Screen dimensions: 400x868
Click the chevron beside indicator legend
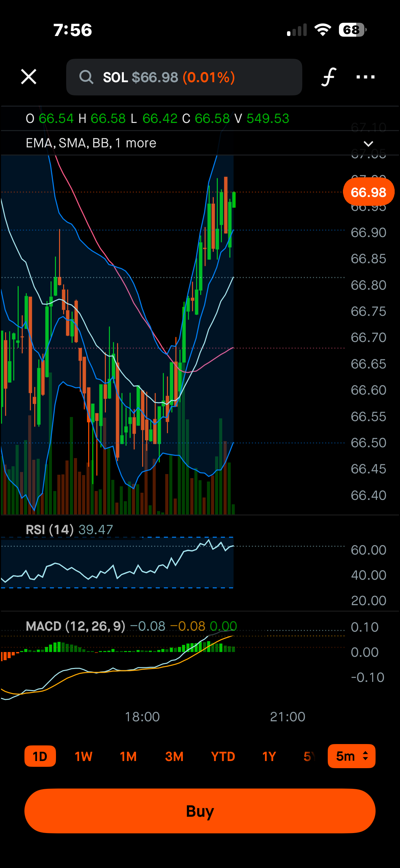click(x=368, y=144)
